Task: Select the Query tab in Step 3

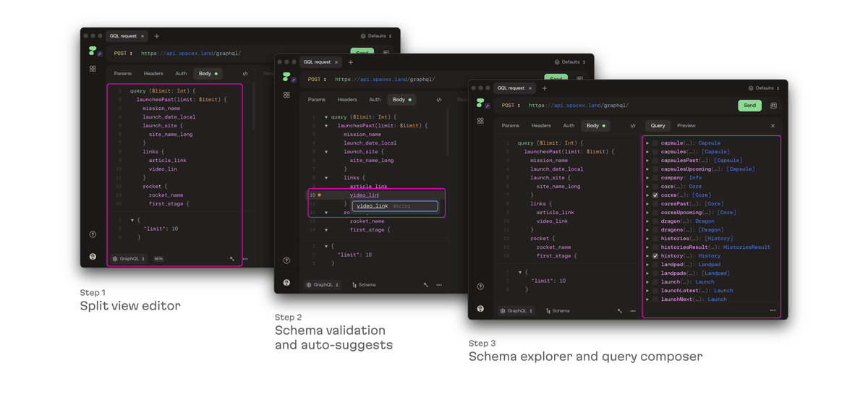Action: click(x=658, y=126)
